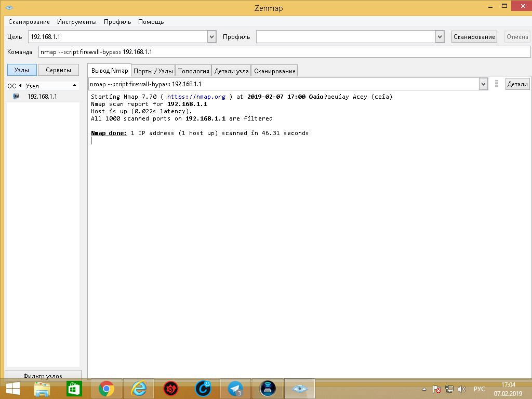This screenshot has height=399, width=532.
Task: Click the 'Nmap done:' text in output
Action: click(x=109, y=133)
